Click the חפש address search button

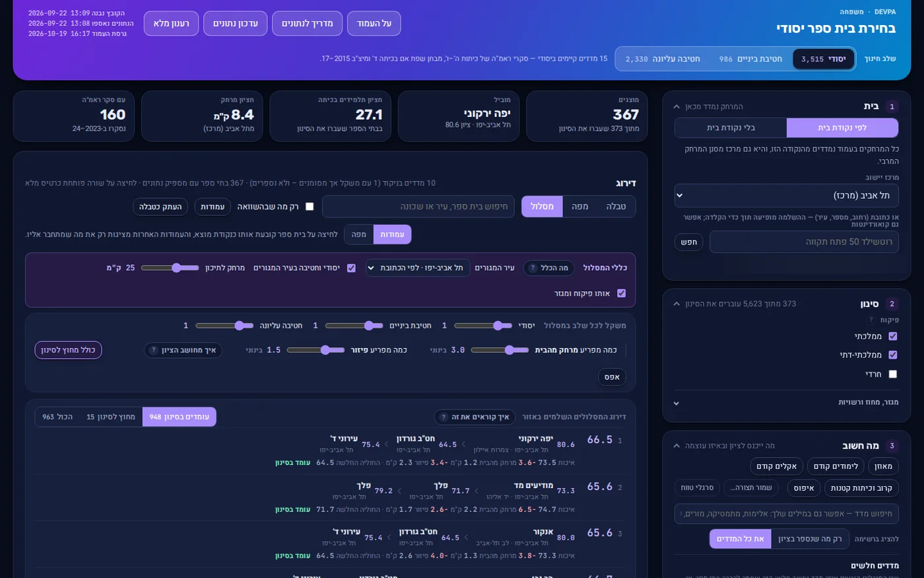(689, 242)
